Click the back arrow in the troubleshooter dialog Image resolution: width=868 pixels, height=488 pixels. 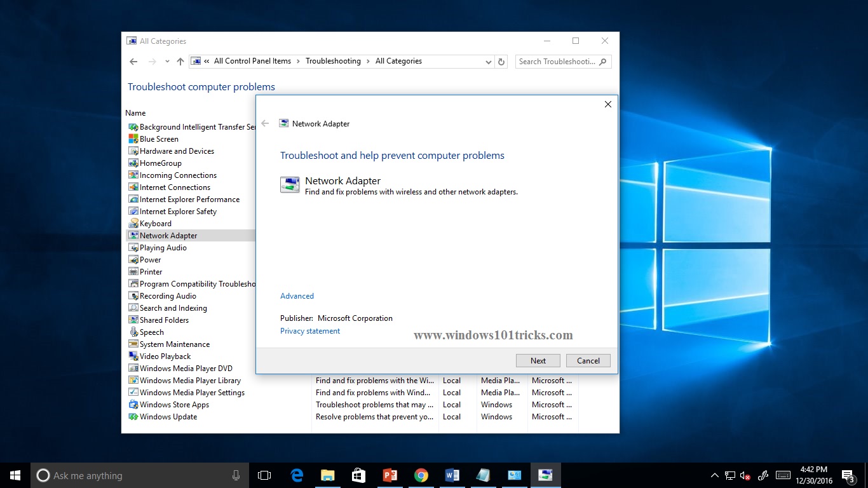tap(265, 123)
